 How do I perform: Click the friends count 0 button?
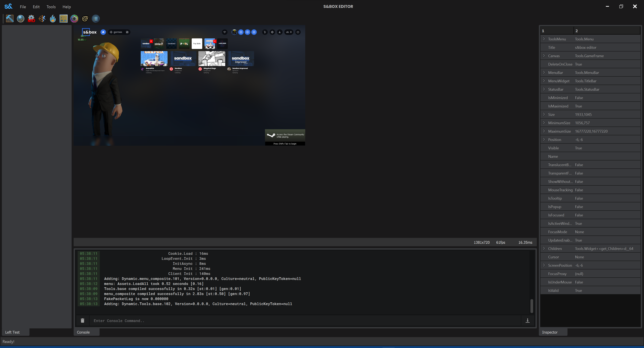(289, 32)
